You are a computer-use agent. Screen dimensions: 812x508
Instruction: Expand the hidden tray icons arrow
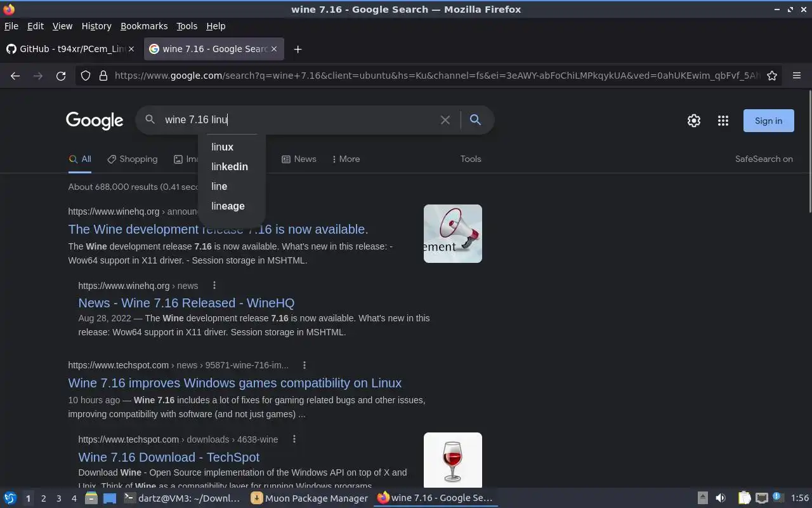702,498
